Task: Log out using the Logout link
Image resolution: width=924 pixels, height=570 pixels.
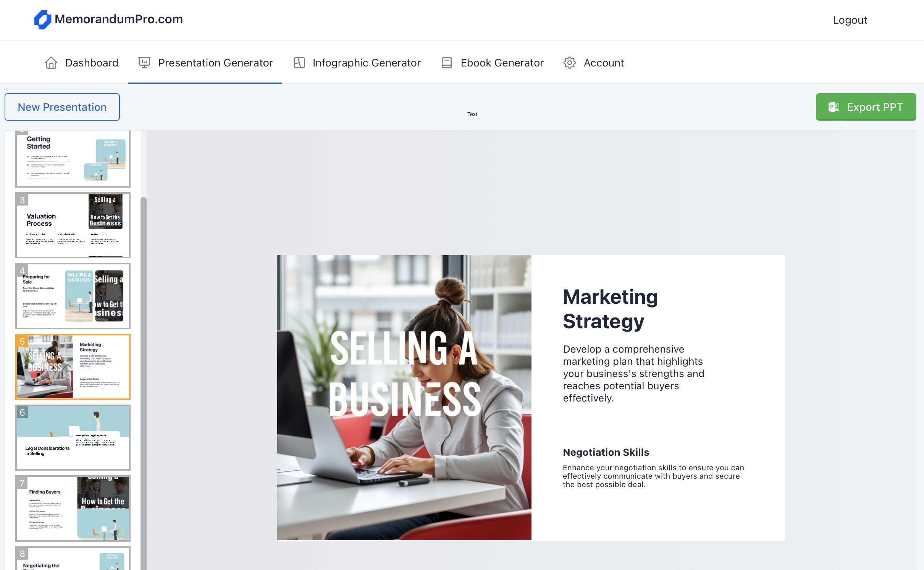Action: point(850,20)
